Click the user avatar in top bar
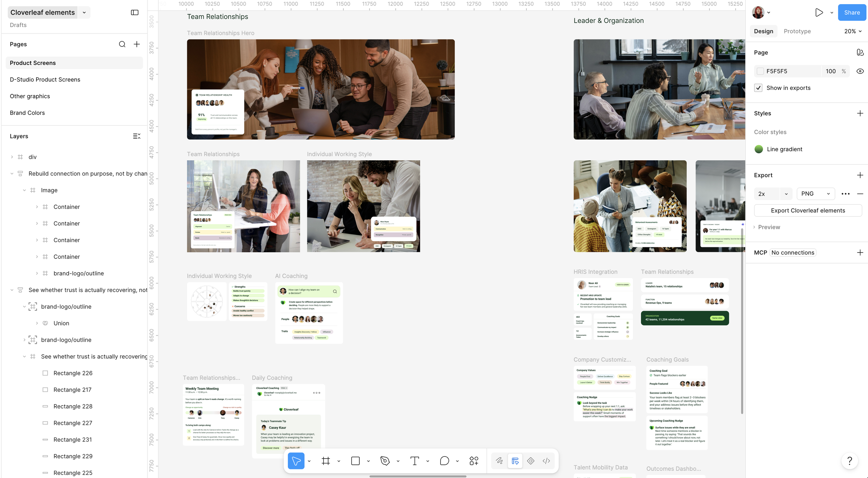 pyautogui.click(x=758, y=12)
